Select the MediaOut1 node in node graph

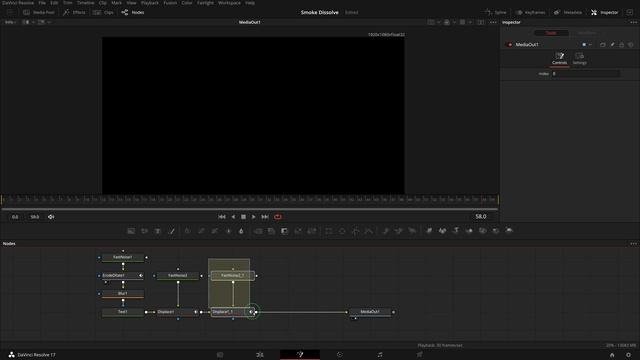click(370, 312)
